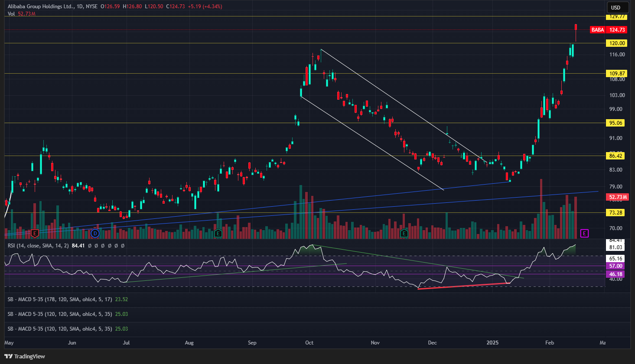The image size is (635, 364).
Task: Select the 73.28 yellow line label
Action: tap(615, 213)
